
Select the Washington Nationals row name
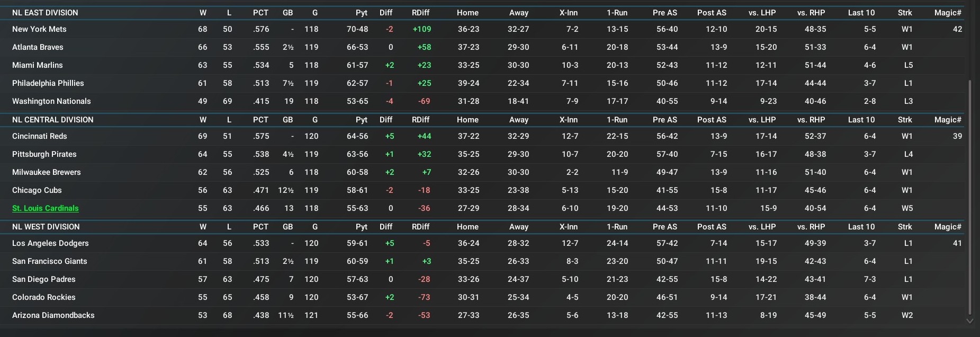point(51,101)
